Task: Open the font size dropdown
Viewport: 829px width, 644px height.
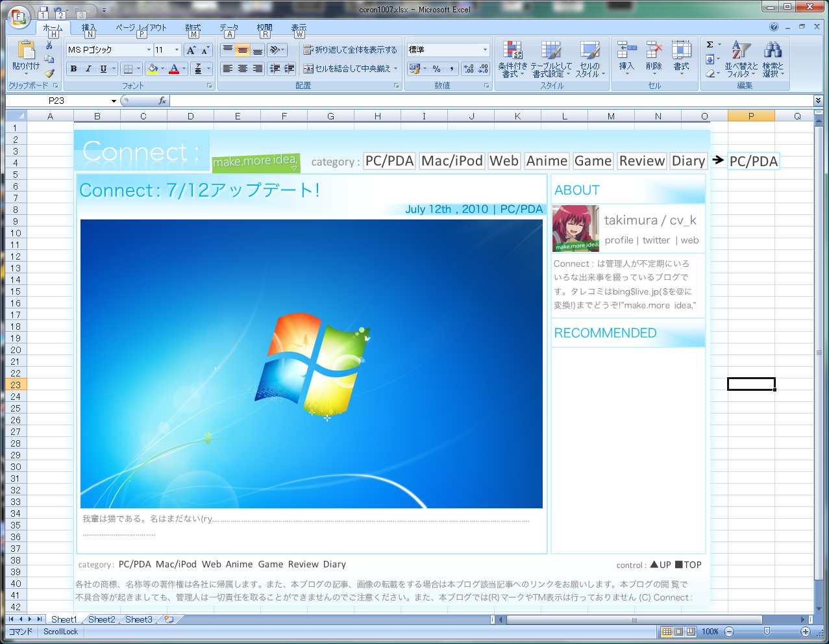Action: (177, 50)
